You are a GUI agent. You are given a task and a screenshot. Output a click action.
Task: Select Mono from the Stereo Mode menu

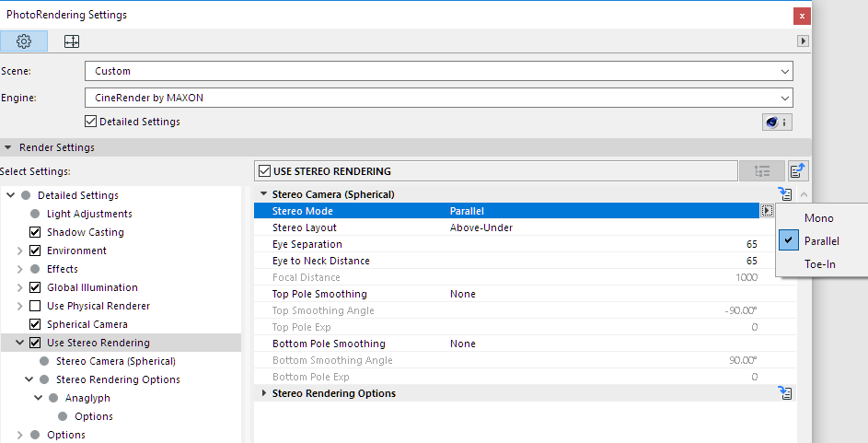[x=818, y=218]
